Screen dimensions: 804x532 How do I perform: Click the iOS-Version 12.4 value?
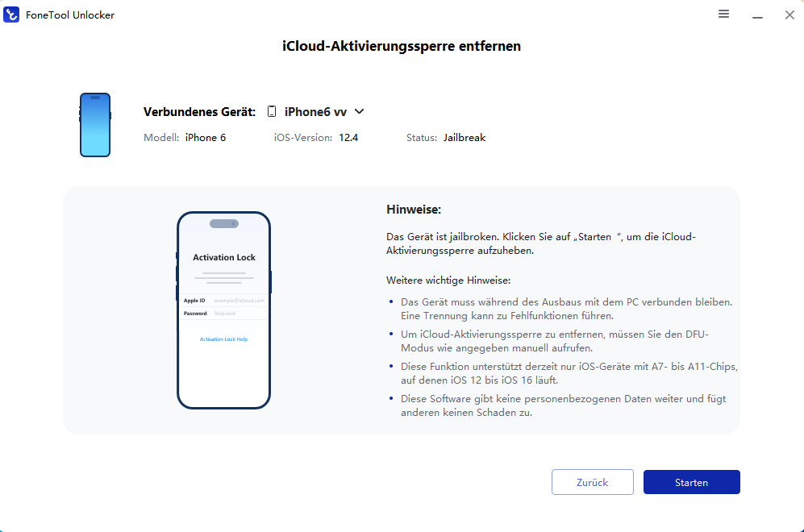[348, 138]
